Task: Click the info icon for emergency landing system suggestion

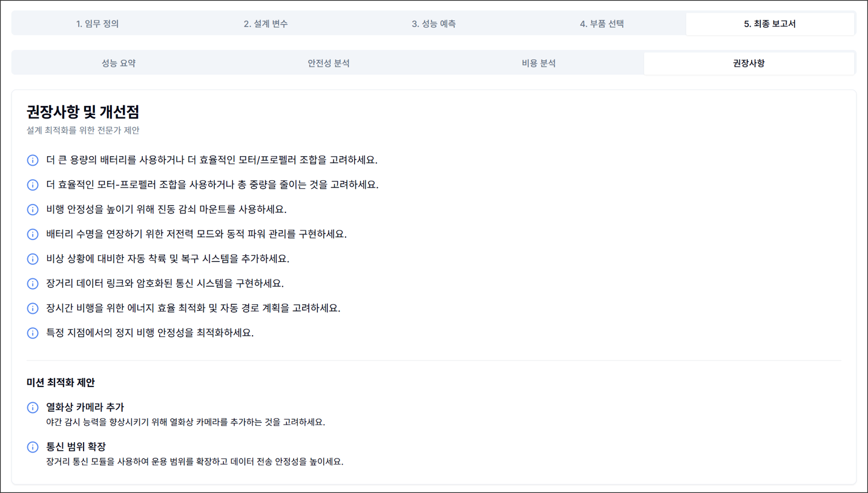Action: pos(33,259)
